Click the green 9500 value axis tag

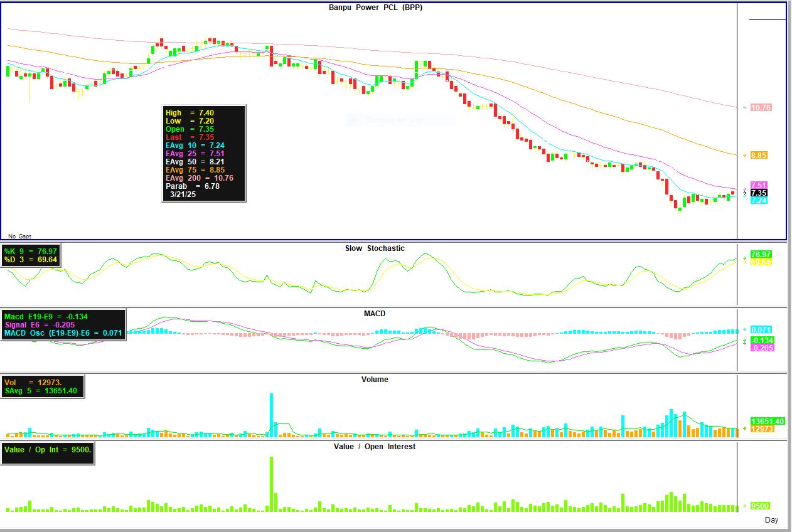(760, 506)
